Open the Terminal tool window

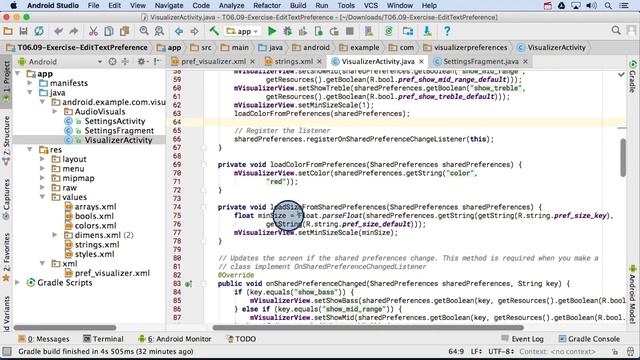(x=103, y=339)
